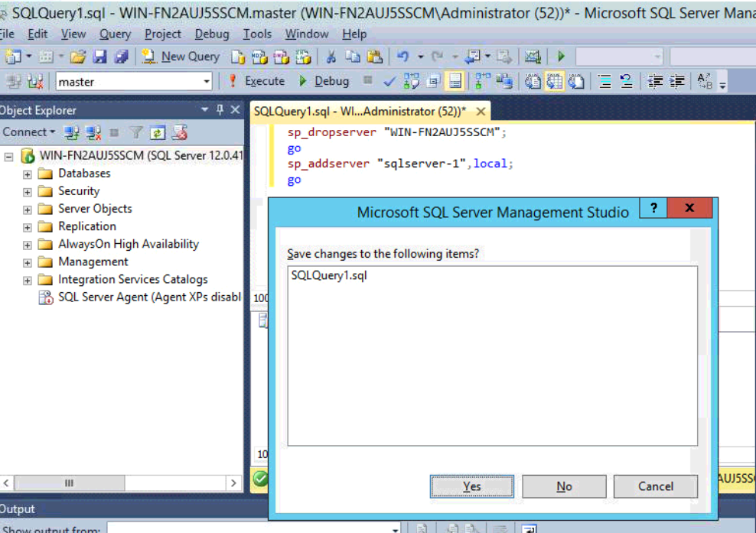
Task: Comment out the selected lines
Action: coord(604,82)
